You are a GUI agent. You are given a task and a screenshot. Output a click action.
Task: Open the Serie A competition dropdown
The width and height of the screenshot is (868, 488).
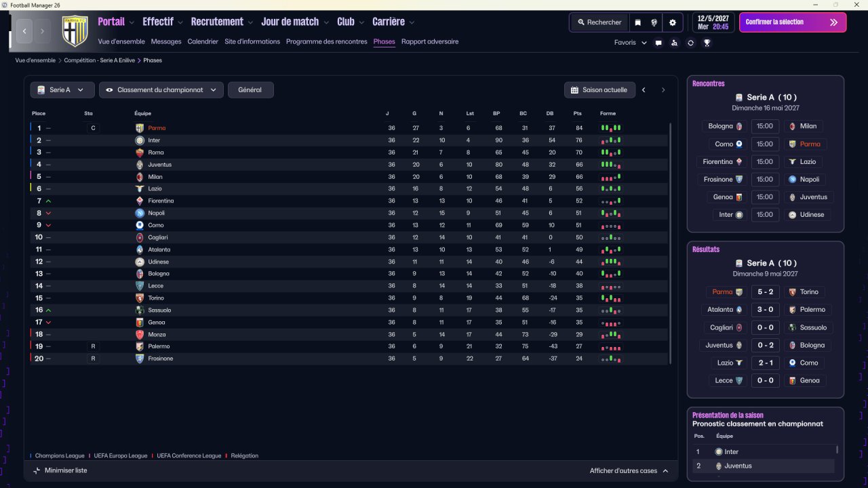point(62,89)
